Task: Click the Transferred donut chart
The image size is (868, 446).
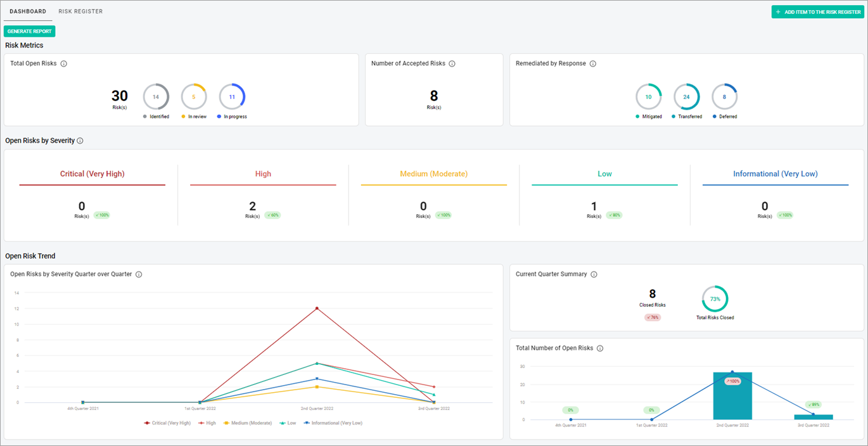Action: point(687,96)
